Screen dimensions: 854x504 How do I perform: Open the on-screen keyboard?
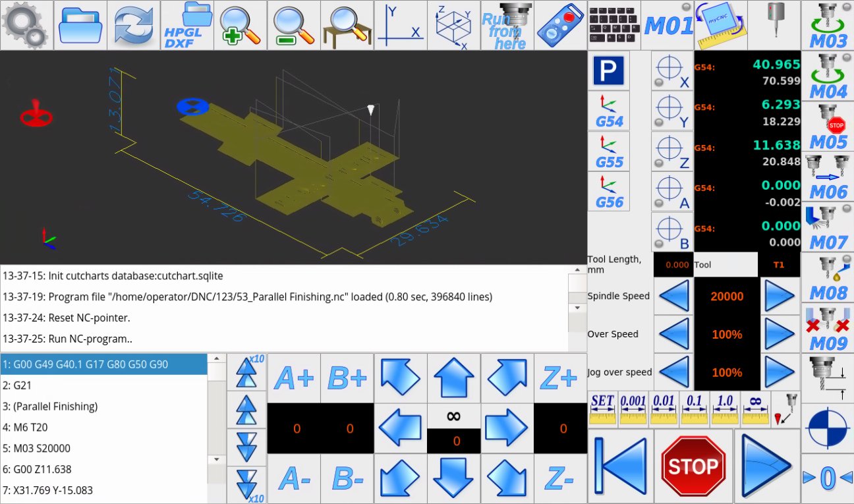tap(614, 25)
